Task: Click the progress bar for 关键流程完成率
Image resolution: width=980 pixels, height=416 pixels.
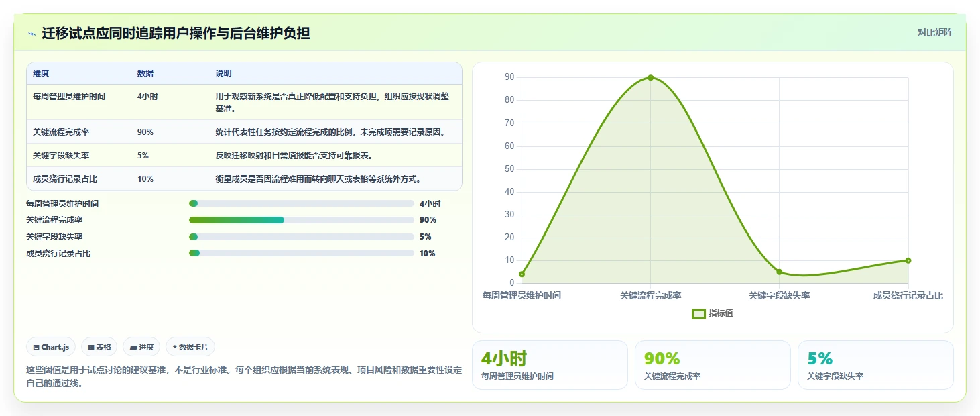Action: [x=302, y=220]
